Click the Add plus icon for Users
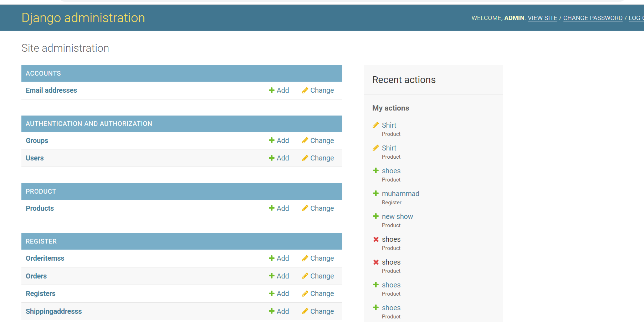 click(271, 158)
